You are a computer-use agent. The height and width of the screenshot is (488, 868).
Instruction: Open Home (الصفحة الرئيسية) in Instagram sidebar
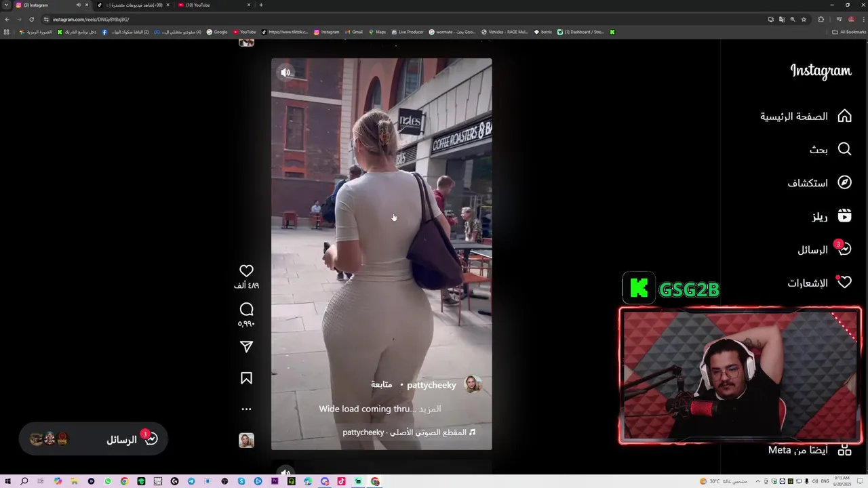805,117
